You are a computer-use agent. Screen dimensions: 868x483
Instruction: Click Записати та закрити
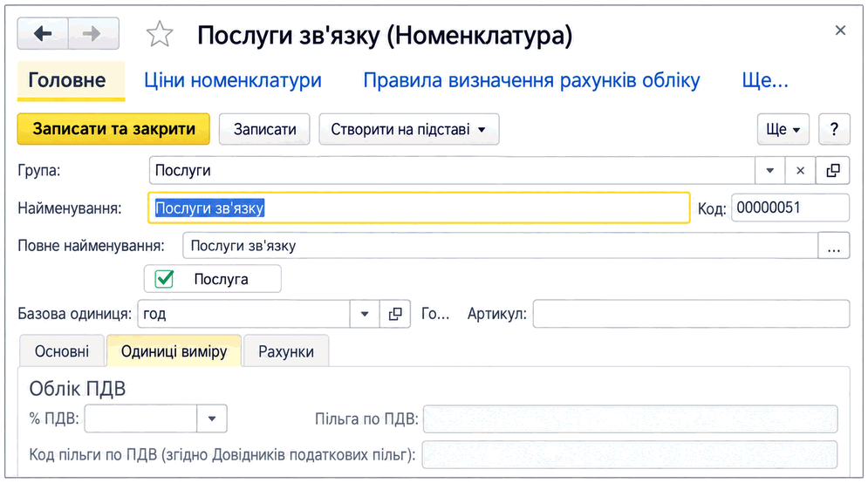pyautogui.click(x=113, y=129)
